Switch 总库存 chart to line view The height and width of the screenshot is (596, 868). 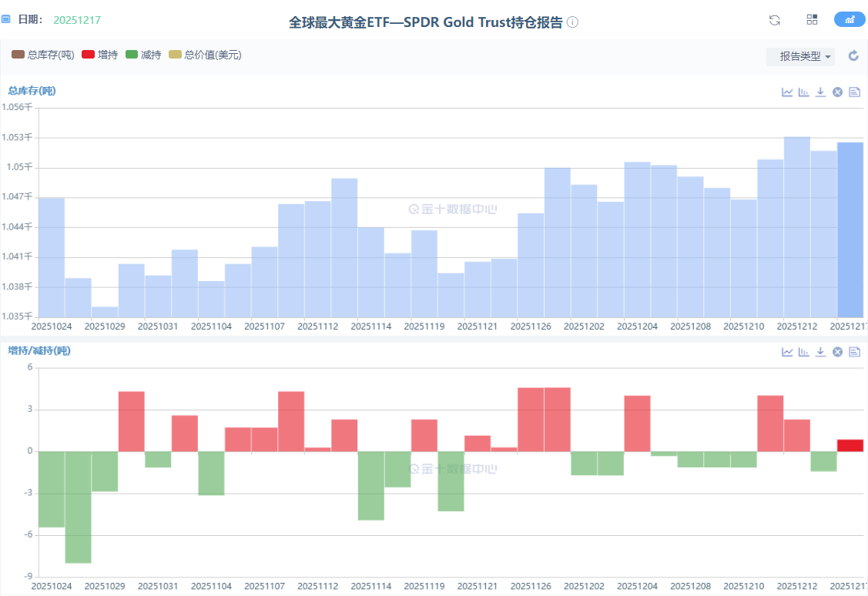click(787, 92)
